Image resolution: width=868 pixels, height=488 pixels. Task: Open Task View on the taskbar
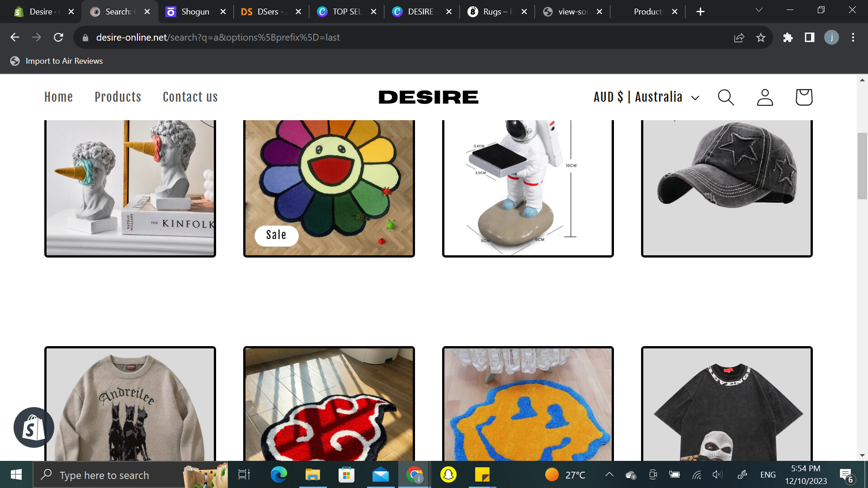point(244,475)
